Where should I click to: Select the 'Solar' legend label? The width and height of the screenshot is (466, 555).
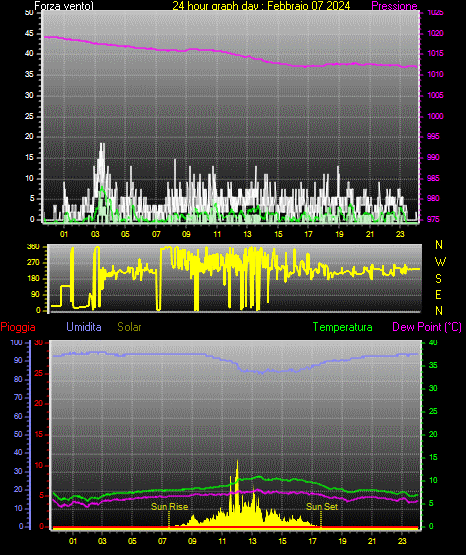point(129,327)
